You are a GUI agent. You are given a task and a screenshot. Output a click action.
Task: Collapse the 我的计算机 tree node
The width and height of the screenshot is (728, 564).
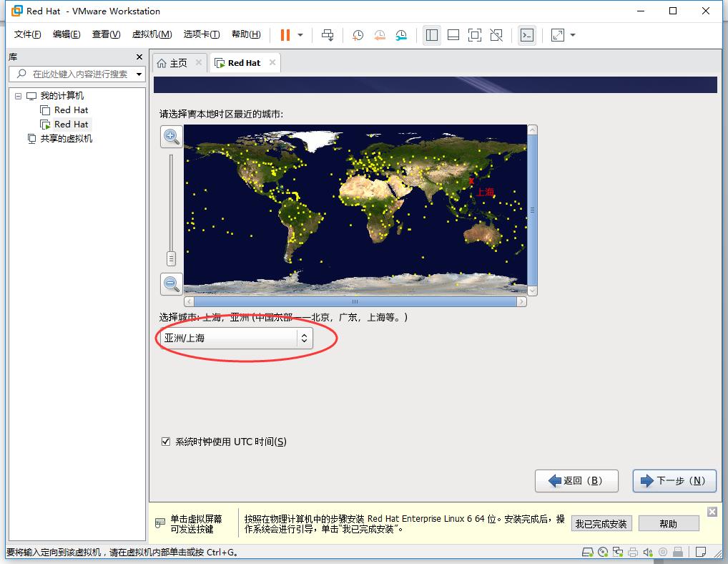[18, 96]
